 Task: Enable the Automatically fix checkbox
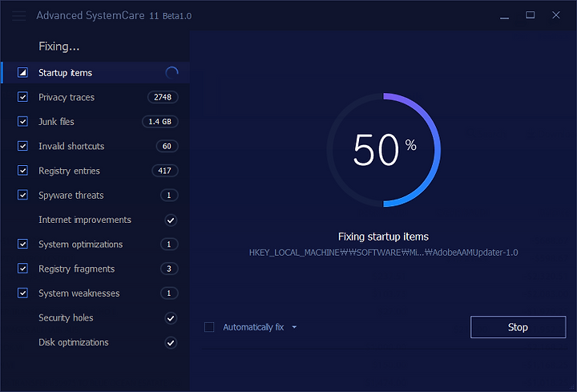209,327
